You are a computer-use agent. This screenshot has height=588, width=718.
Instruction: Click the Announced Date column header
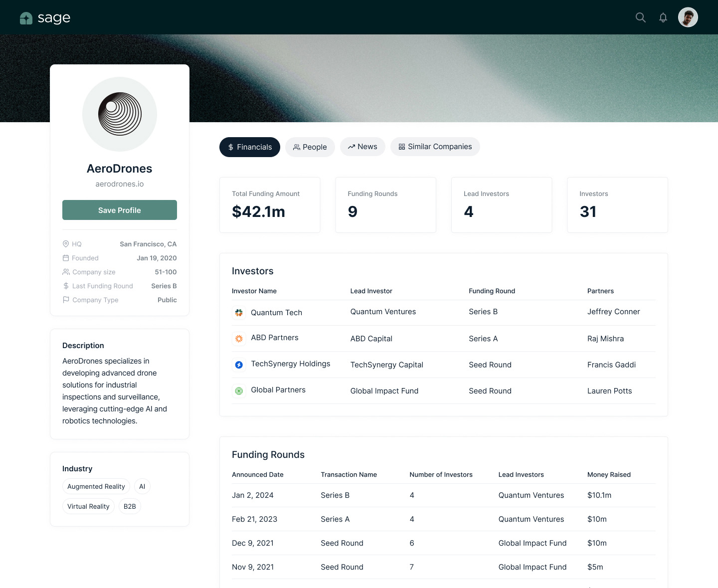pos(258,475)
